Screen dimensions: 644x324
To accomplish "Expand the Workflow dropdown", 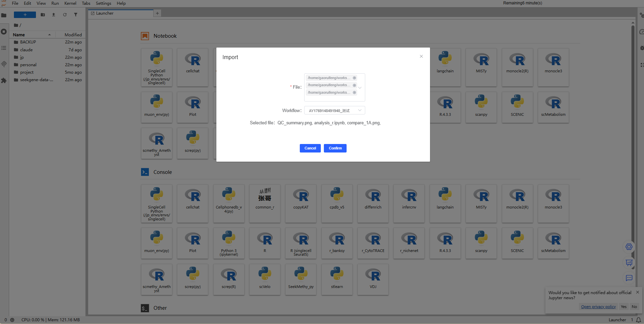I will [x=334, y=110].
